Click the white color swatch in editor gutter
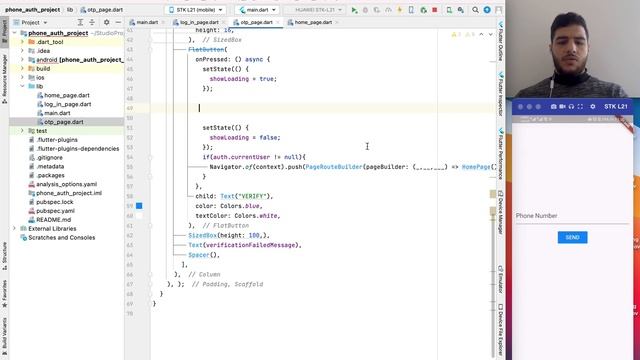The width and height of the screenshot is (640, 360). (139, 216)
